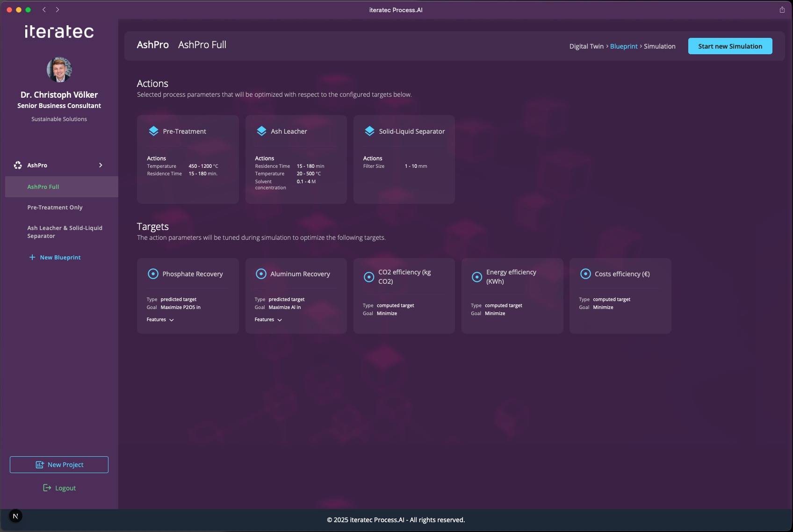This screenshot has width=793, height=532.
Task: Click the Logout exit icon
Action: [47, 488]
